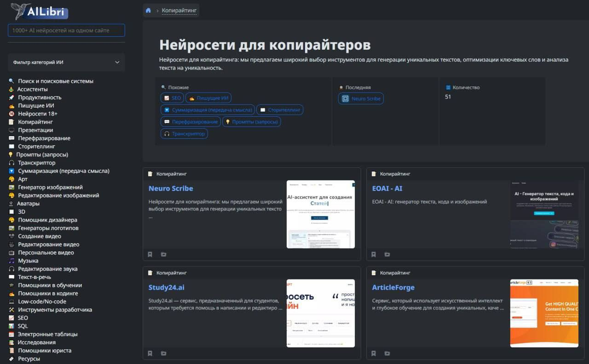Image resolution: width=589 pixels, height=364 pixels.
Task: Open the SEO tag under Похожие
Action: pos(172,98)
